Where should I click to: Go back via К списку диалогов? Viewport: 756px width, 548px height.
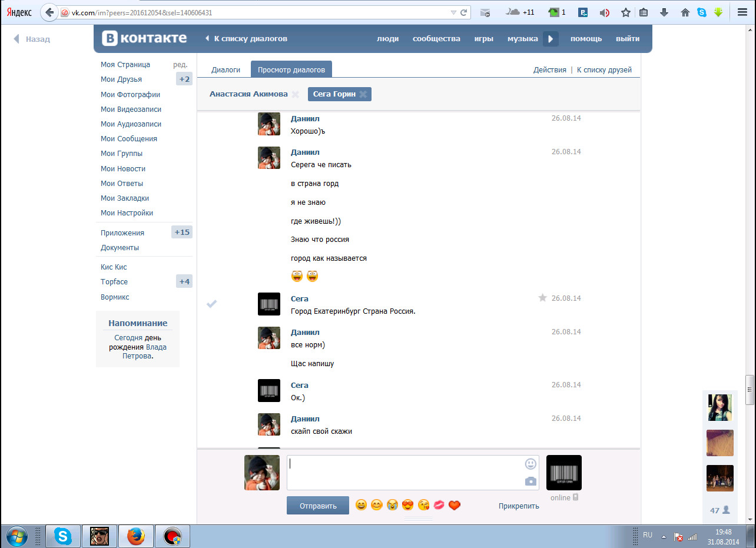[246, 38]
